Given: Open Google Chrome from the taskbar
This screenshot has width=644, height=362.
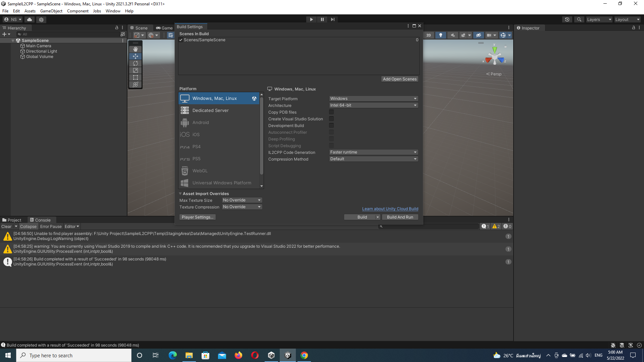Looking at the screenshot, I should coord(304,355).
